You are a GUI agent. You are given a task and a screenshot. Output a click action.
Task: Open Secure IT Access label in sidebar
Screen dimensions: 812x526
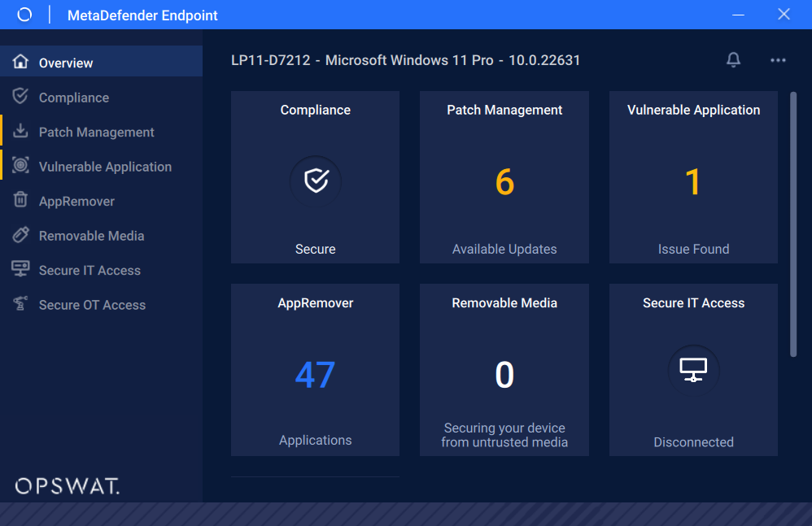(89, 271)
